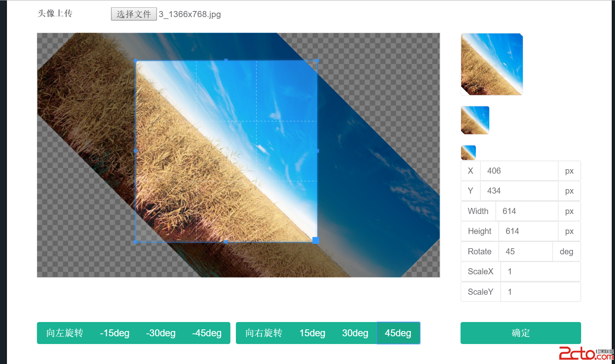Click the 向右旋转 rotate right button
Viewport: 615px width, 364px height.
264,333
